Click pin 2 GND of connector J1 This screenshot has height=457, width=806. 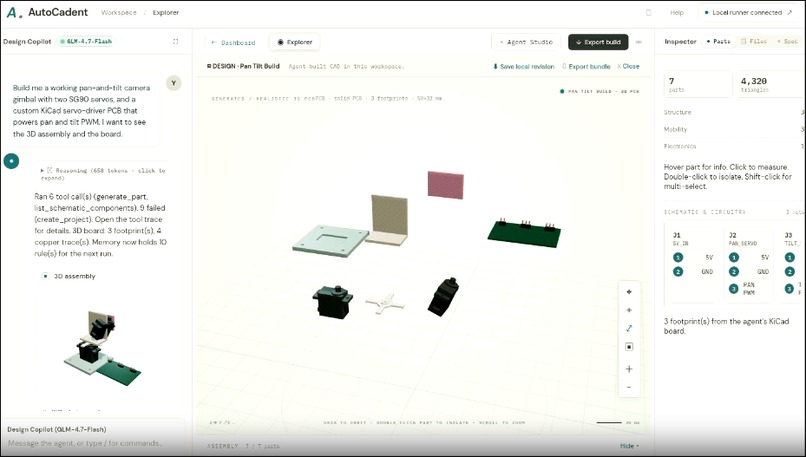tap(693, 271)
